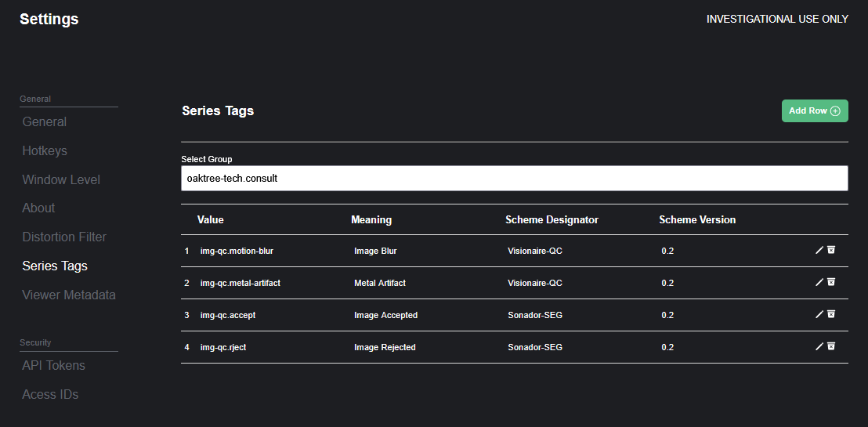Click the Series Tags section heading
Viewport: 868px width, 427px height.
click(x=218, y=110)
